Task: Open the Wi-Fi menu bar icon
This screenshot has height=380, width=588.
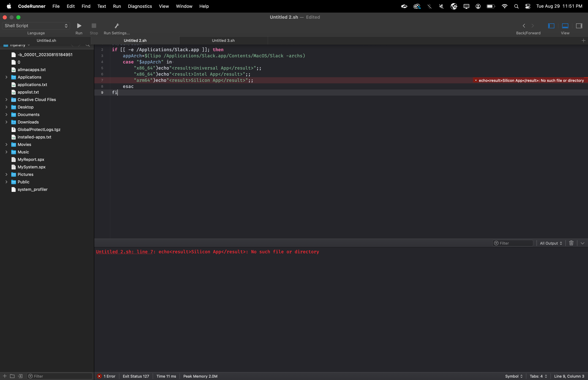Action: (x=504, y=6)
